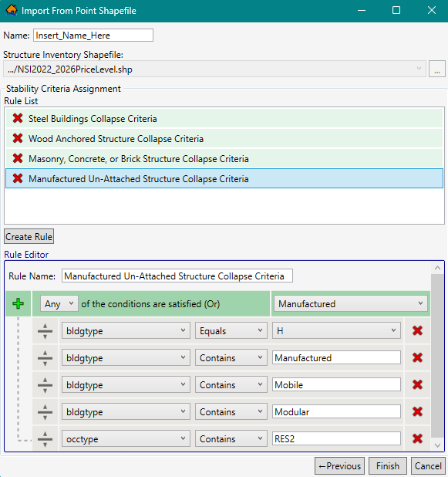Remove the Contains Modular condition
This screenshot has width=448, height=477.
(x=418, y=412)
